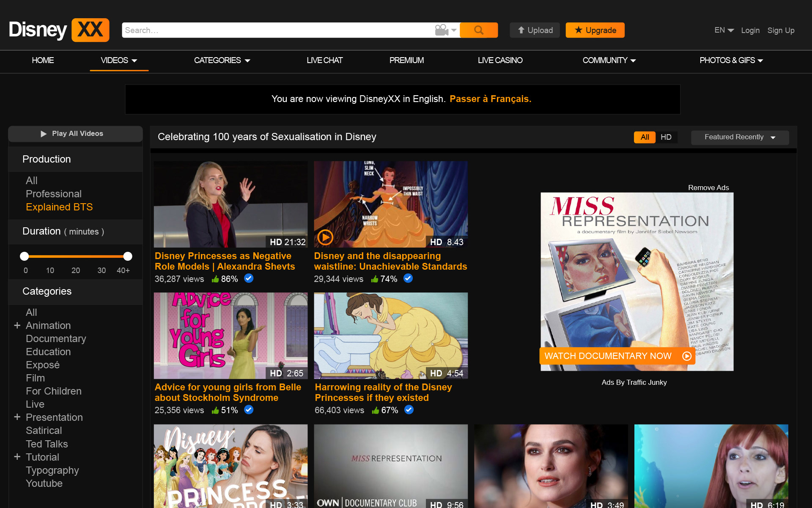Viewport: 812px width, 508px height.
Task: Click the Login link
Action: (750, 30)
